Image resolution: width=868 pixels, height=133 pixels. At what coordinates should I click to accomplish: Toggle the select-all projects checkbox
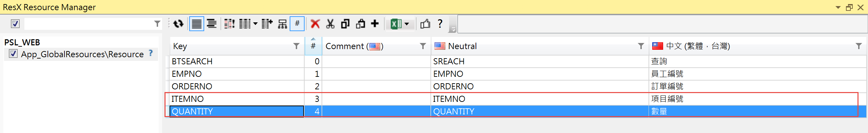tap(15, 24)
